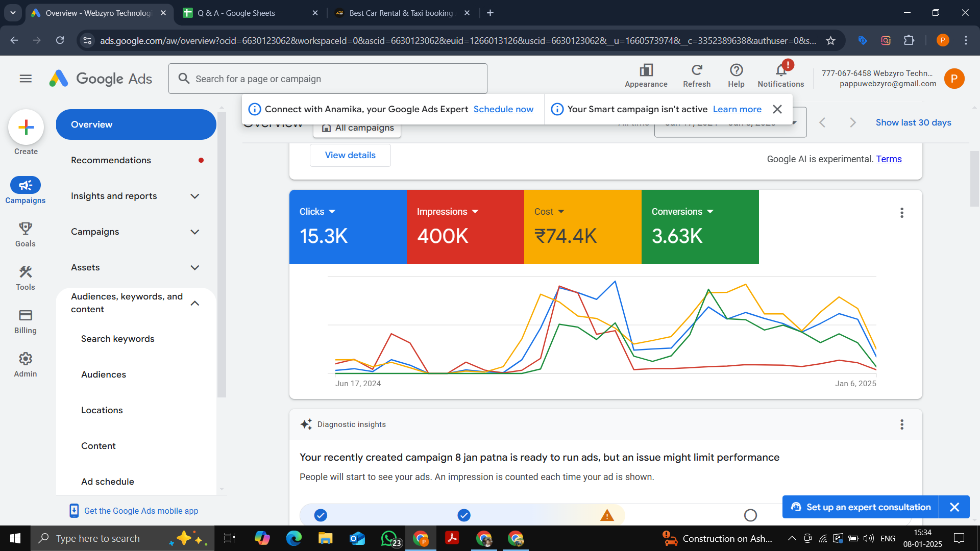Screen dimensions: 980x551
Task: Open Chrome three-dot menu
Action: coord(966,40)
